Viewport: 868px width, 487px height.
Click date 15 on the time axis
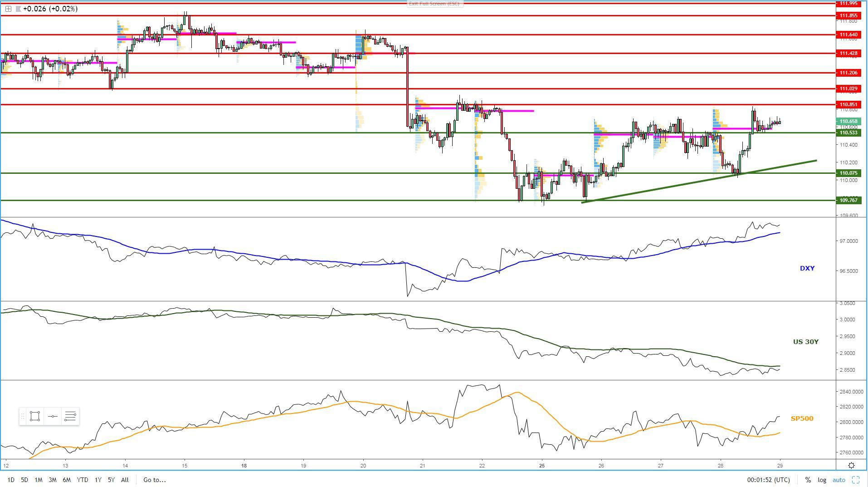185,466
